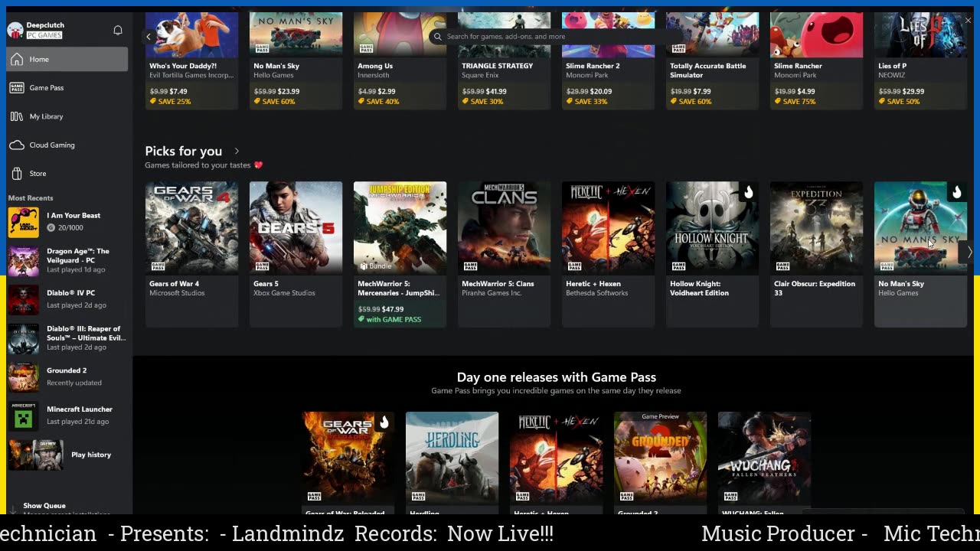Open the No Man's Sky pick card

click(920, 254)
